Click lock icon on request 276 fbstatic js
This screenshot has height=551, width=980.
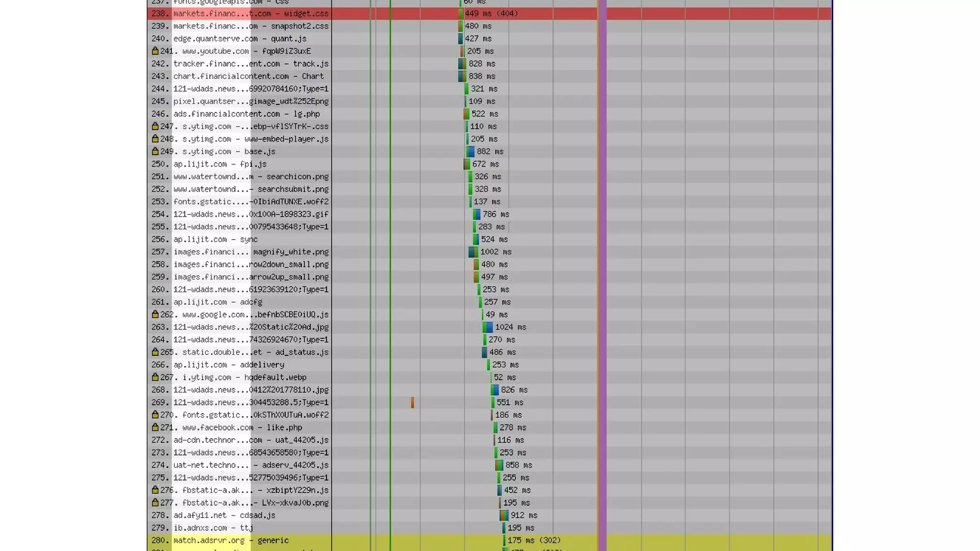tap(155, 490)
